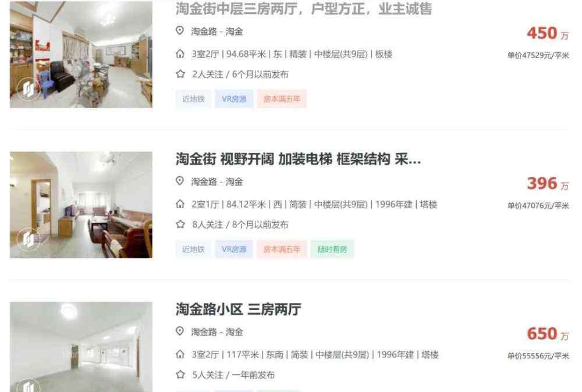
Task: Click star follow icon for 8人关注 listing
Action: point(180,224)
